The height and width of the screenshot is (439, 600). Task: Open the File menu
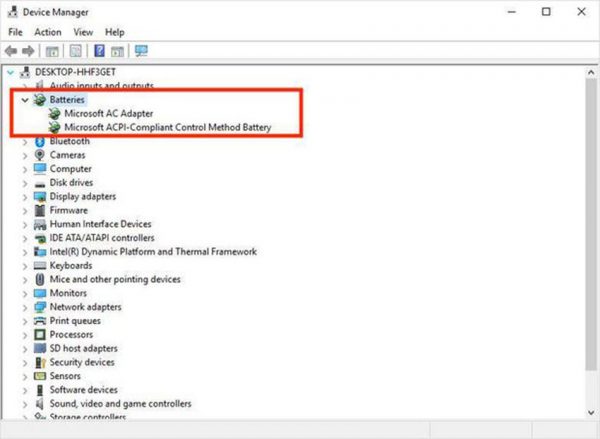(x=15, y=32)
